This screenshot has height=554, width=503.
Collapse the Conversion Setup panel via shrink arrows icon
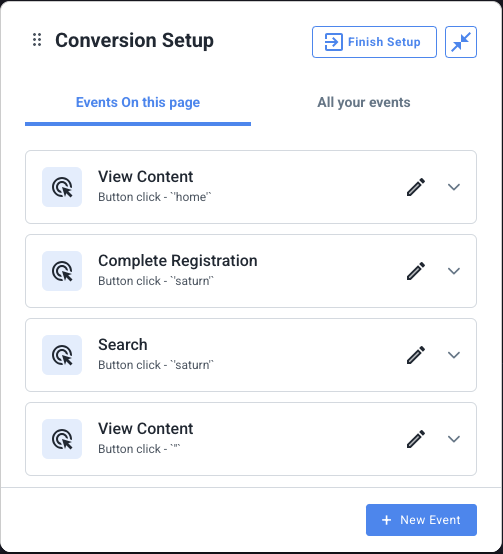point(461,42)
